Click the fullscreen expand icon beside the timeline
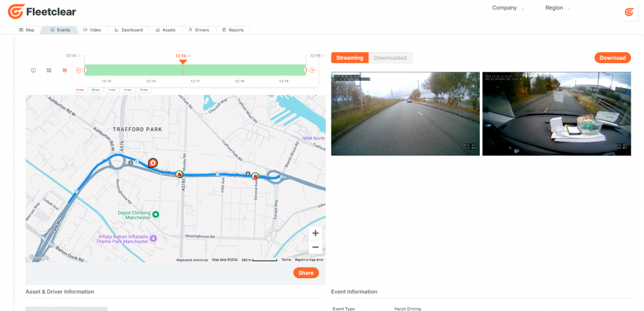 coord(49,71)
